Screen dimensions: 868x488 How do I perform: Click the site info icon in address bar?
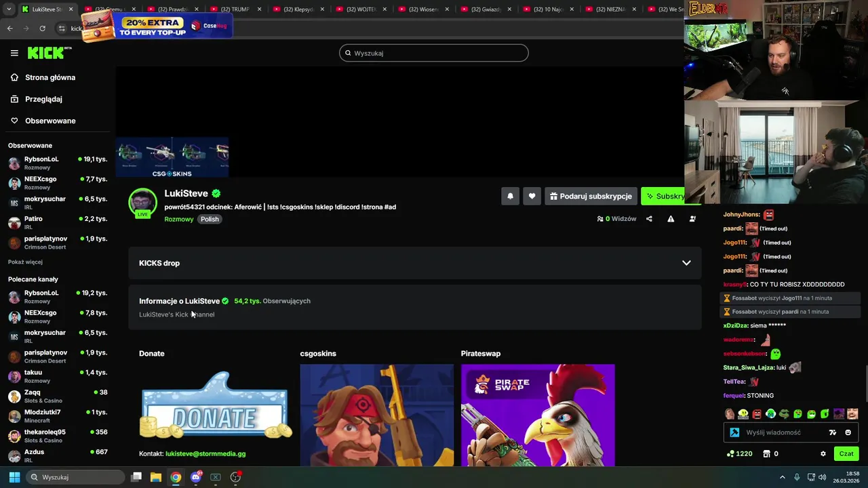[62, 28]
